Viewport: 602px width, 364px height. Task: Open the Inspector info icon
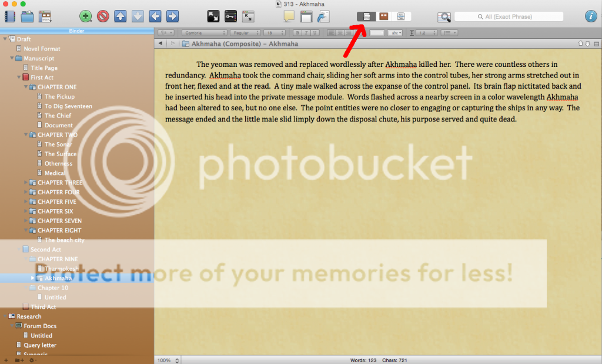pos(591,16)
